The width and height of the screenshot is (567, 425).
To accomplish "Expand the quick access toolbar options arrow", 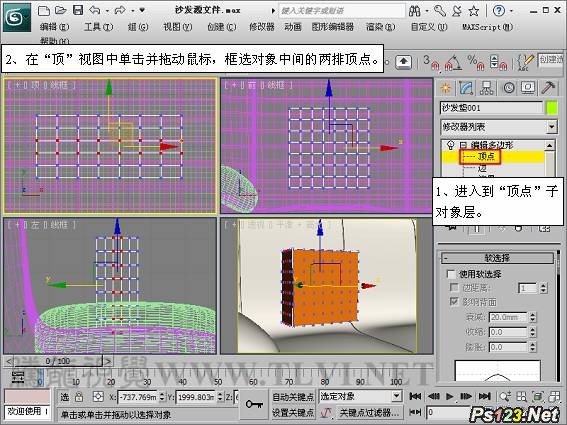I will coord(142,10).
